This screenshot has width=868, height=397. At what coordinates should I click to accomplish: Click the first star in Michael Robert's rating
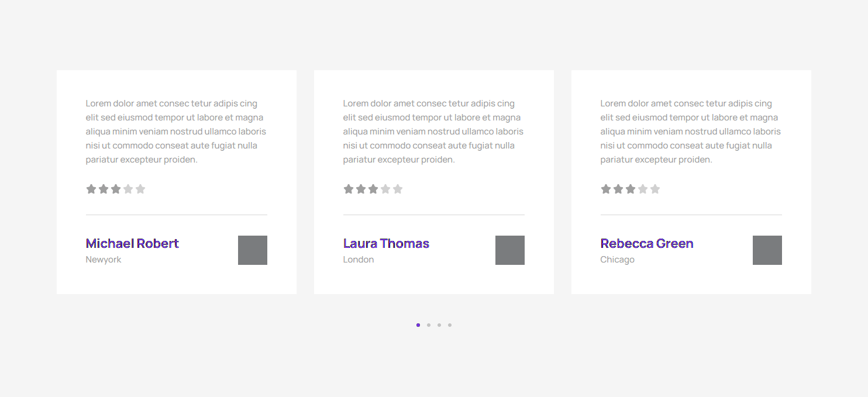tap(91, 189)
